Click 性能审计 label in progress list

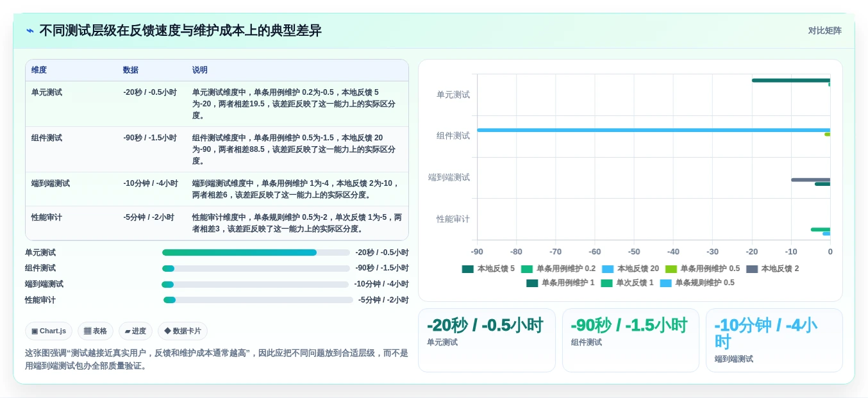coord(40,300)
